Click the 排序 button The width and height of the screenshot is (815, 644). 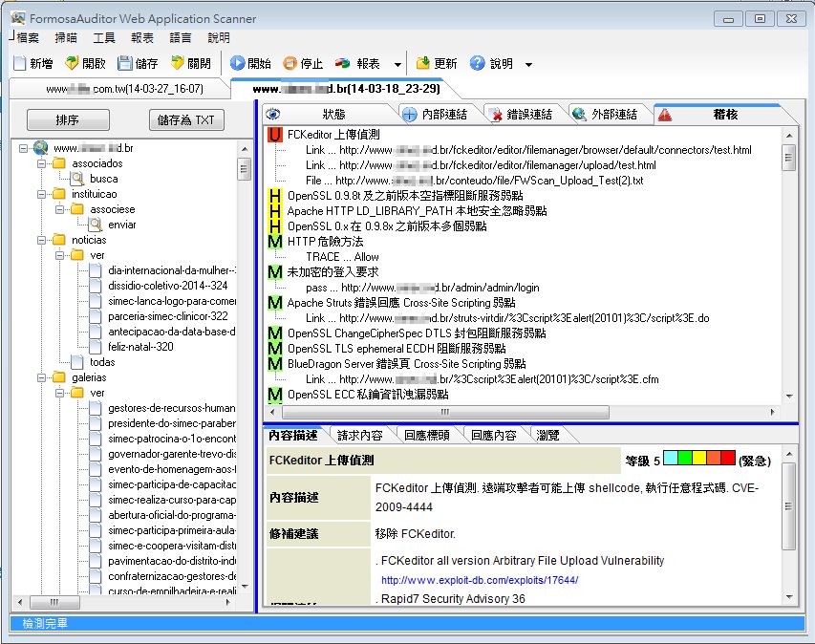(x=67, y=120)
